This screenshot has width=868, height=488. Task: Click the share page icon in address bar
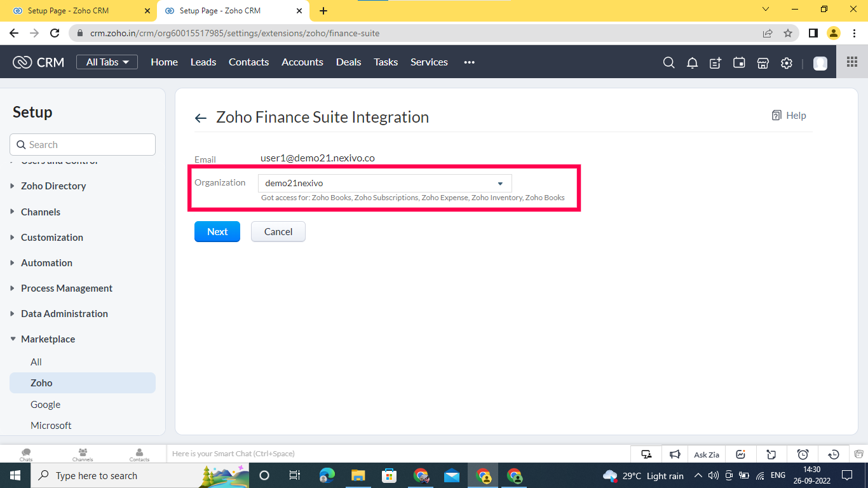pos(768,33)
